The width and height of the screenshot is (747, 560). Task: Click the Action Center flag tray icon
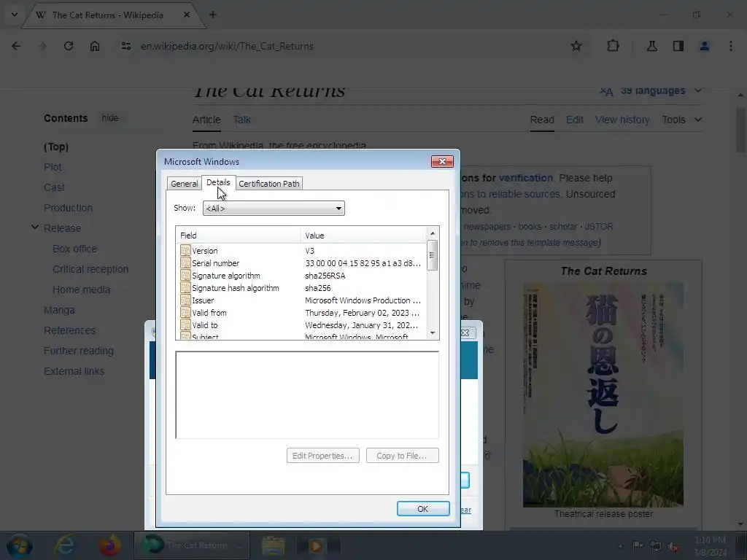tap(638, 546)
